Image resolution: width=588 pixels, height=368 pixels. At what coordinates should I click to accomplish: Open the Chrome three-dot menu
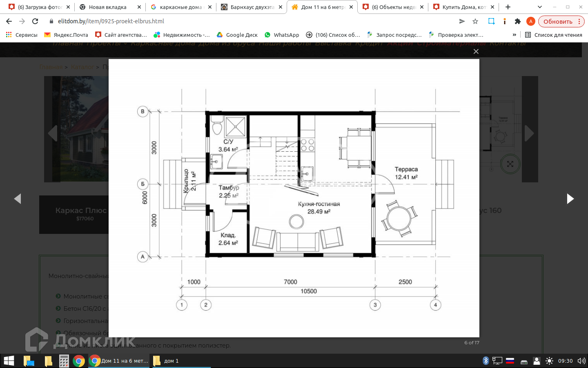coord(579,21)
